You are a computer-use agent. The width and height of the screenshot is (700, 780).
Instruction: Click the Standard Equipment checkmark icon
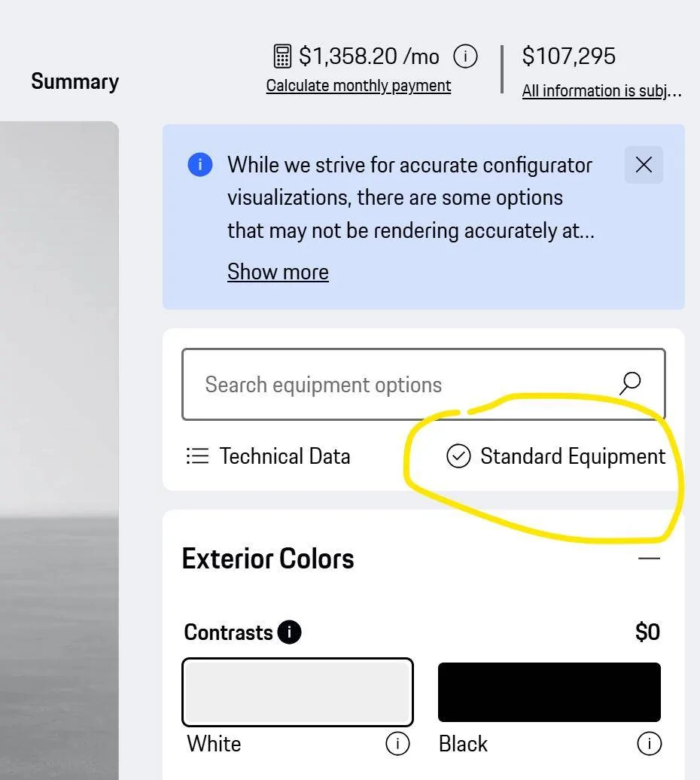coord(458,456)
